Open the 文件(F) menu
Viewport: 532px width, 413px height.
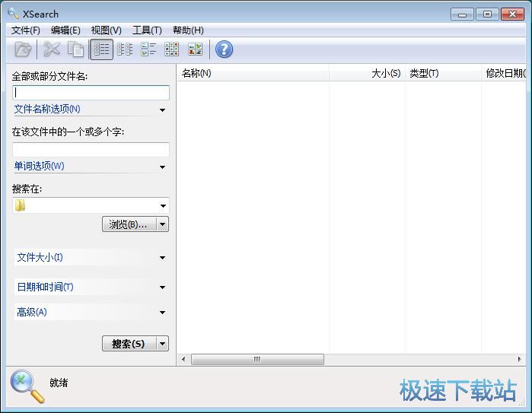26,30
